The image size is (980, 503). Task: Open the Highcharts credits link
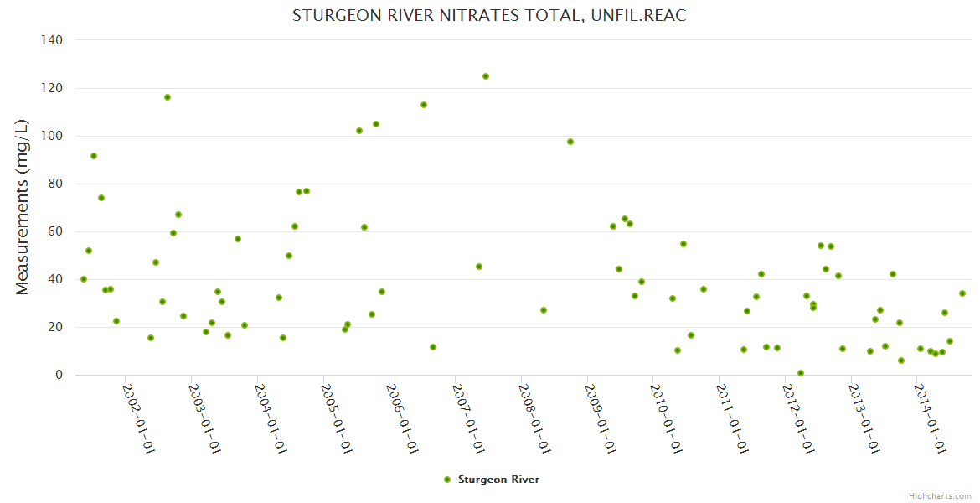[x=940, y=495]
